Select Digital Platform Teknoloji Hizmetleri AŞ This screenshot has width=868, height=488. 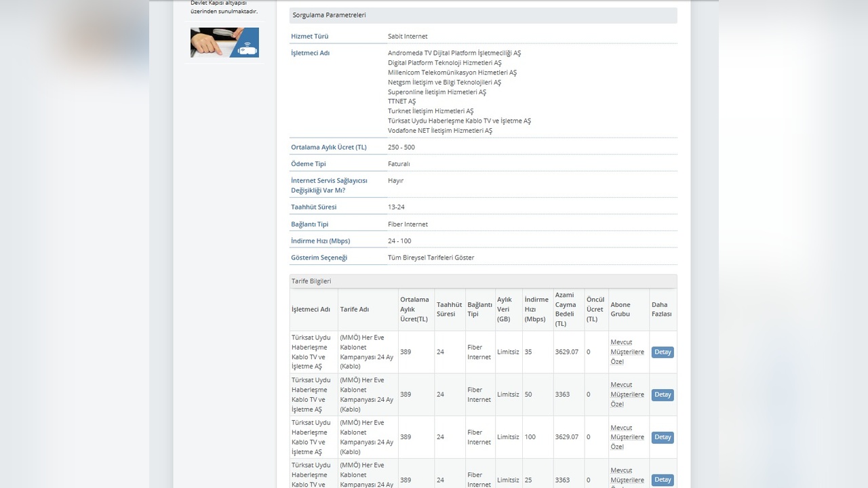click(x=445, y=62)
